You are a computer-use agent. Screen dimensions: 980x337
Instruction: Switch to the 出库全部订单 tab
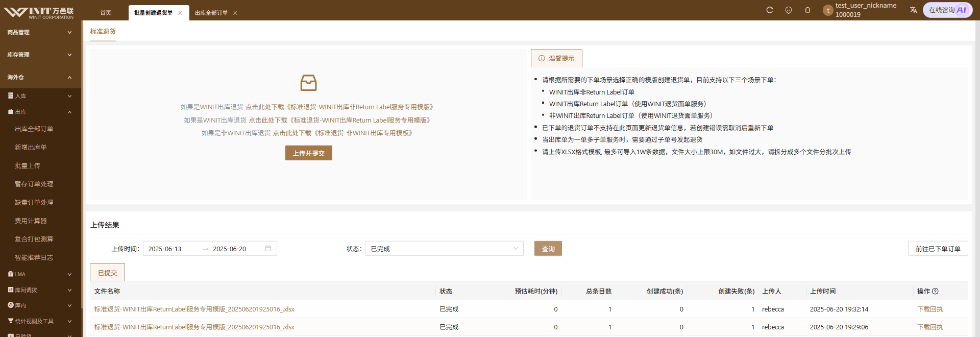[x=211, y=13]
